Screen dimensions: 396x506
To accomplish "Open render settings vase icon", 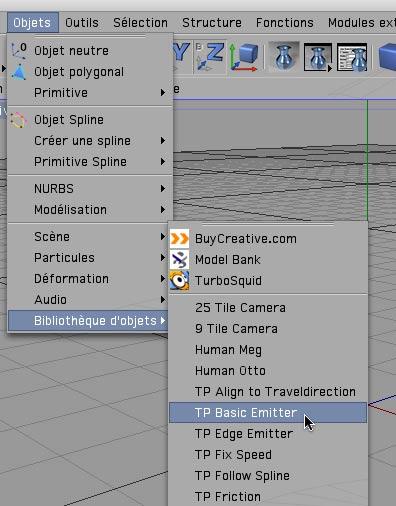I will pyautogui.click(x=352, y=56).
